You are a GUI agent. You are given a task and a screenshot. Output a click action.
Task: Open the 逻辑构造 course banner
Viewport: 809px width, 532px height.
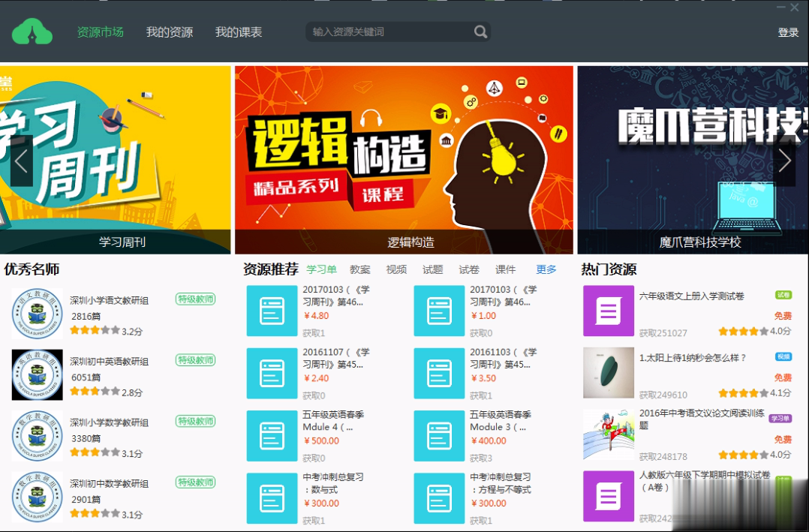pyautogui.click(x=404, y=159)
